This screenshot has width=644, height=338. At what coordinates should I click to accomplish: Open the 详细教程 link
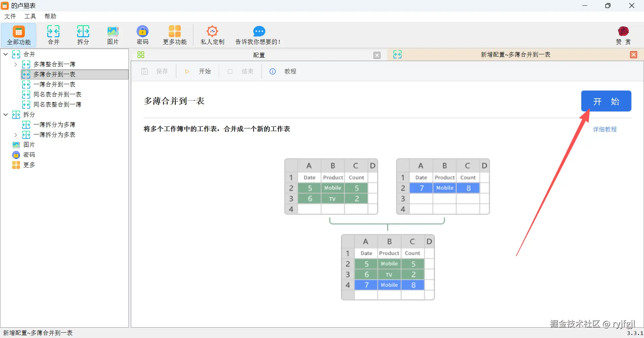click(605, 129)
